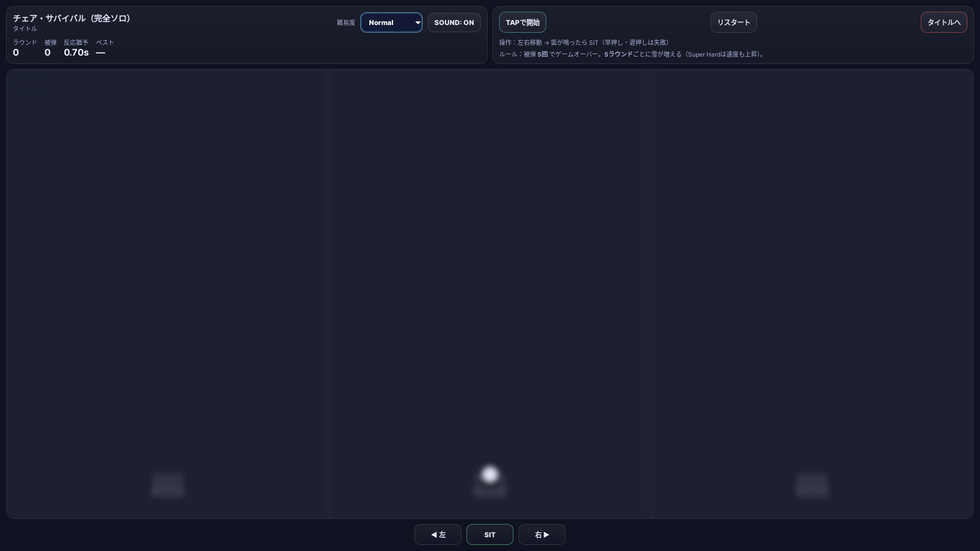The width and height of the screenshot is (980, 551).
Task: Open the 難易度 Normal difficulty dropdown
Action: click(391, 22)
